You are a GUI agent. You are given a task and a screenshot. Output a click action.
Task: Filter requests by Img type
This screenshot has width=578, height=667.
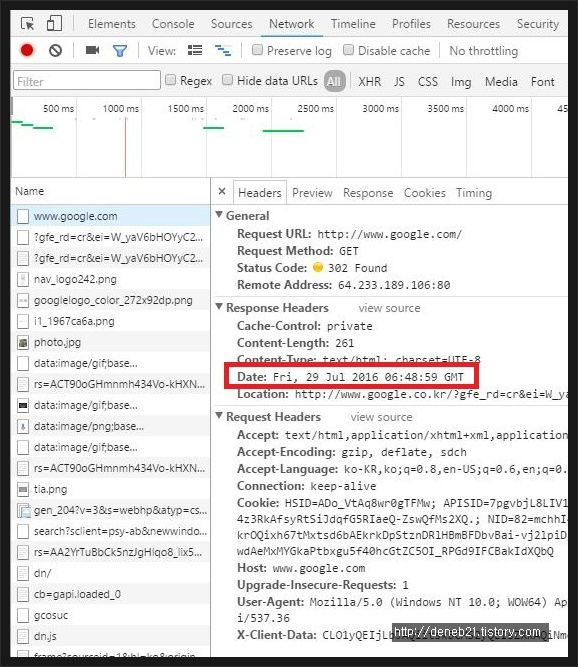click(461, 82)
